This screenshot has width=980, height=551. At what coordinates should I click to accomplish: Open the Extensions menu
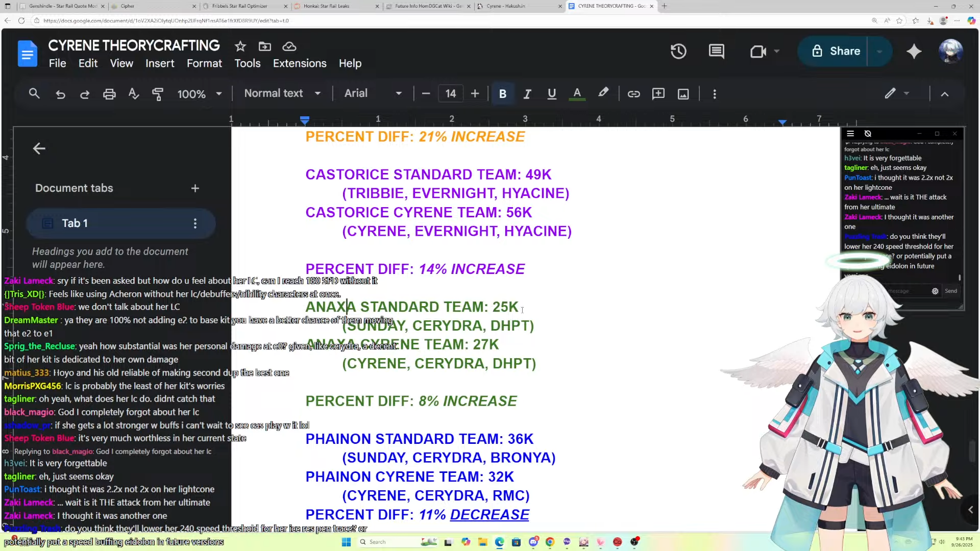point(300,63)
